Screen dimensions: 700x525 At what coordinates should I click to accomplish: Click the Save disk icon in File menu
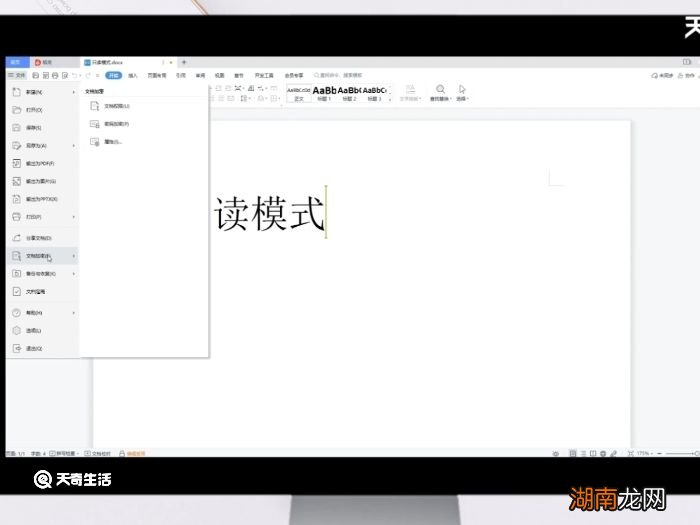(x=17, y=128)
